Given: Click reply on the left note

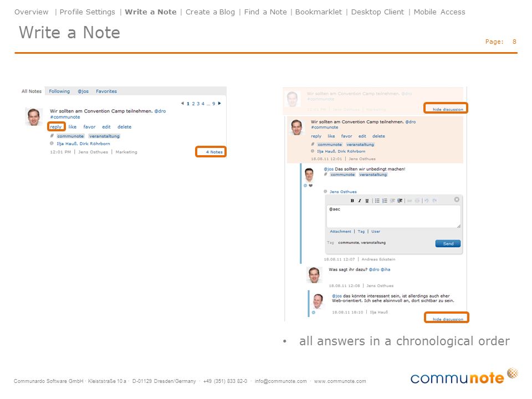Looking at the screenshot, I should point(55,127).
